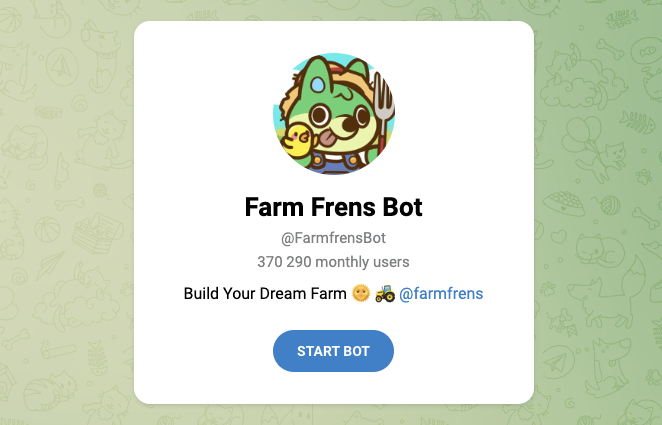The width and height of the screenshot is (662, 425).
Task: Click the START BOT button
Action: (x=333, y=351)
